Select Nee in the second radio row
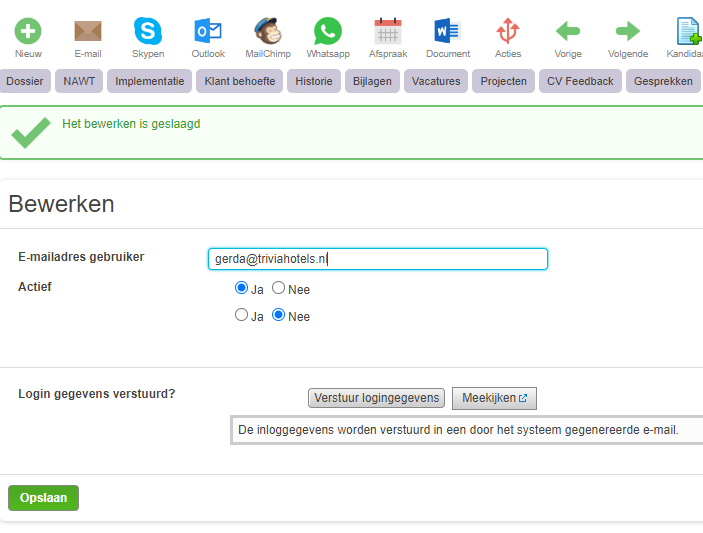The image size is (703, 533). click(x=278, y=315)
